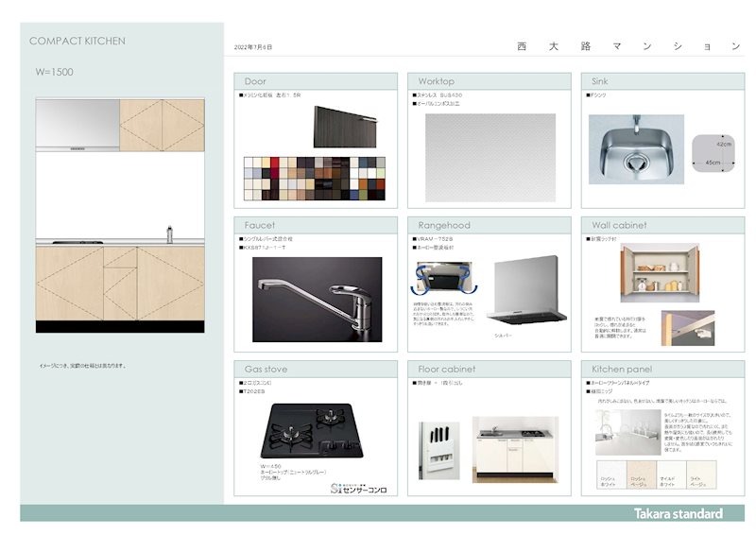
Task: Click the faucet bottle on the kitchen drawing countertop
Action: click(170, 233)
